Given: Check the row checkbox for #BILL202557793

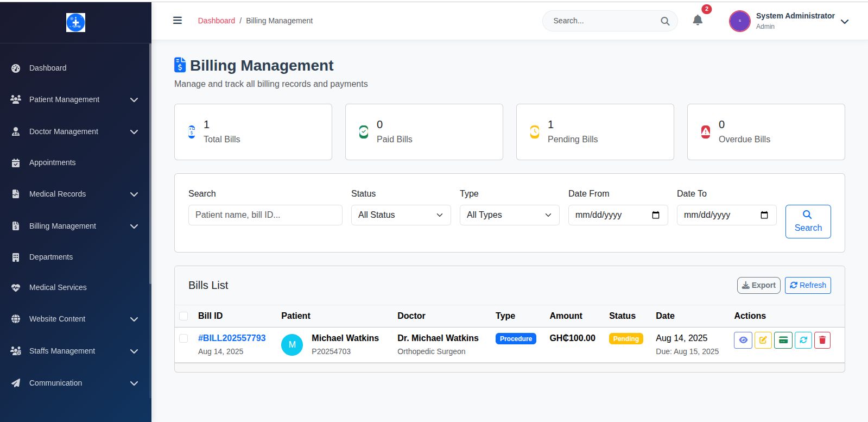Looking at the screenshot, I should [183, 338].
